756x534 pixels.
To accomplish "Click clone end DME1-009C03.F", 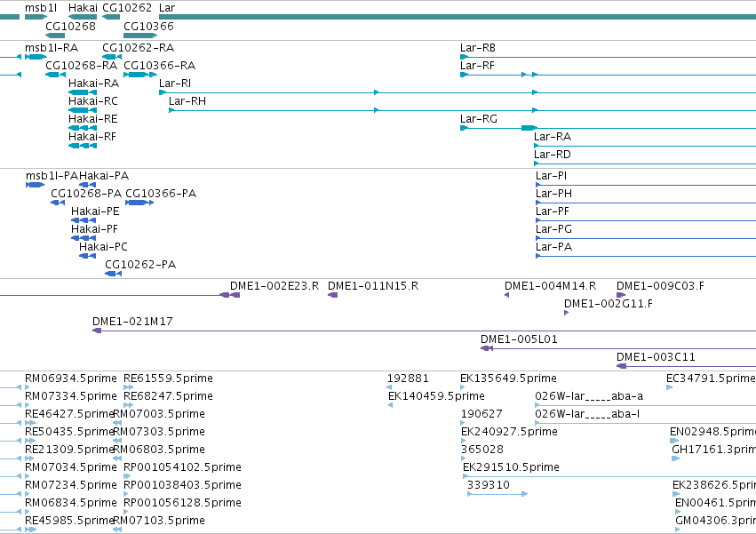I will tap(660, 286).
